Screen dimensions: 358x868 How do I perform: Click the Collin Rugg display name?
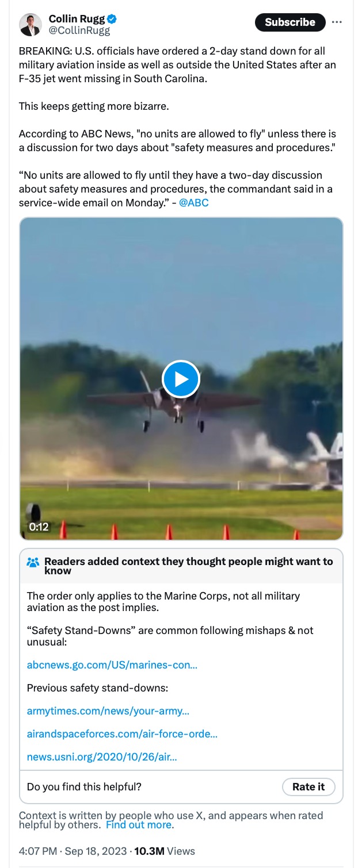(77, 20)
